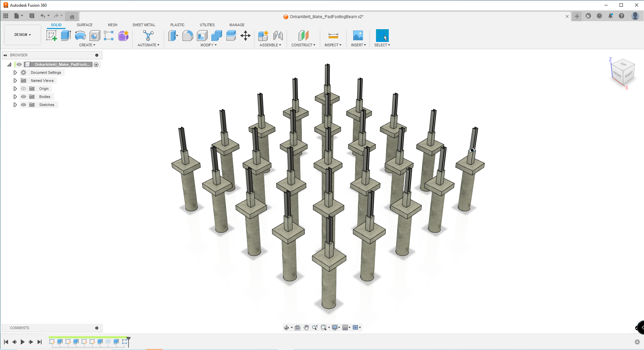
Task: Show the Origin folder
Action: click(23, 89)
